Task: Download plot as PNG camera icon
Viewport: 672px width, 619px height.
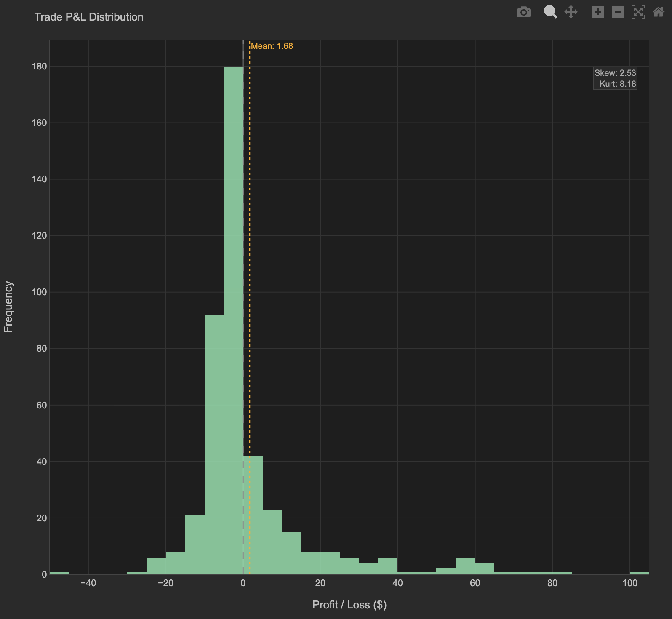Action: point(523,12)
